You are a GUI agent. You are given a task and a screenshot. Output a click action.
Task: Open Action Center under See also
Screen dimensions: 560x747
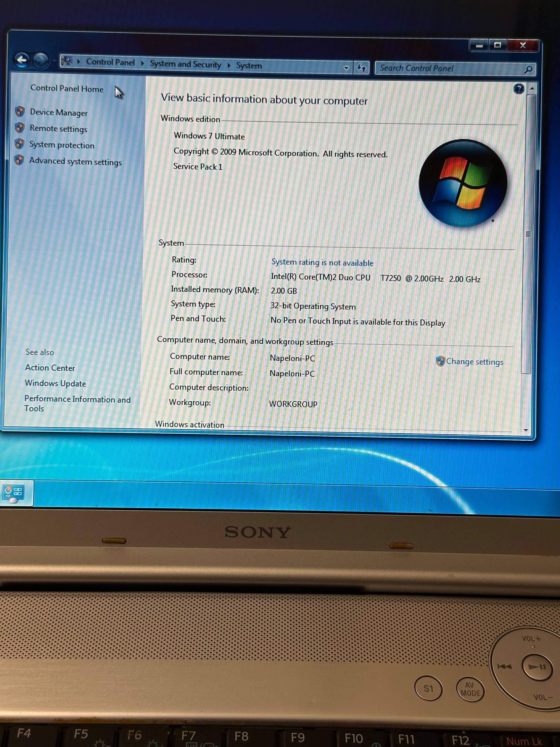pyautogui.click(x=50, y=368)
